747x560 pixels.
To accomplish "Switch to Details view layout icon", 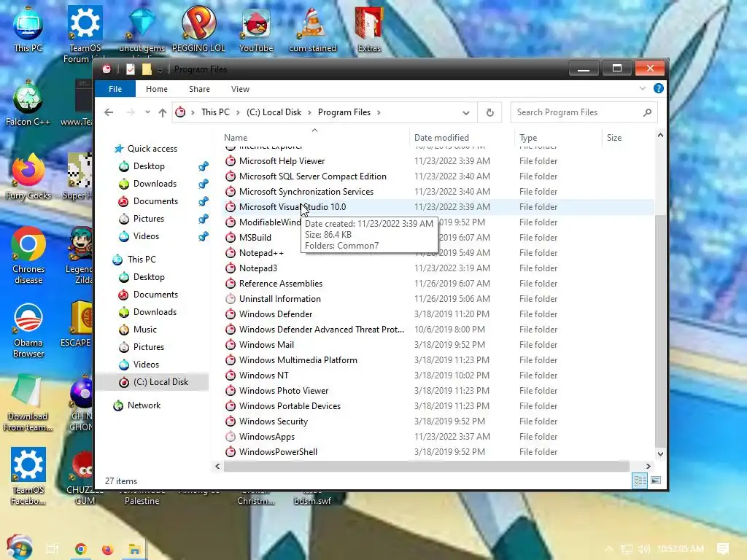I will (x=640, y=481).
